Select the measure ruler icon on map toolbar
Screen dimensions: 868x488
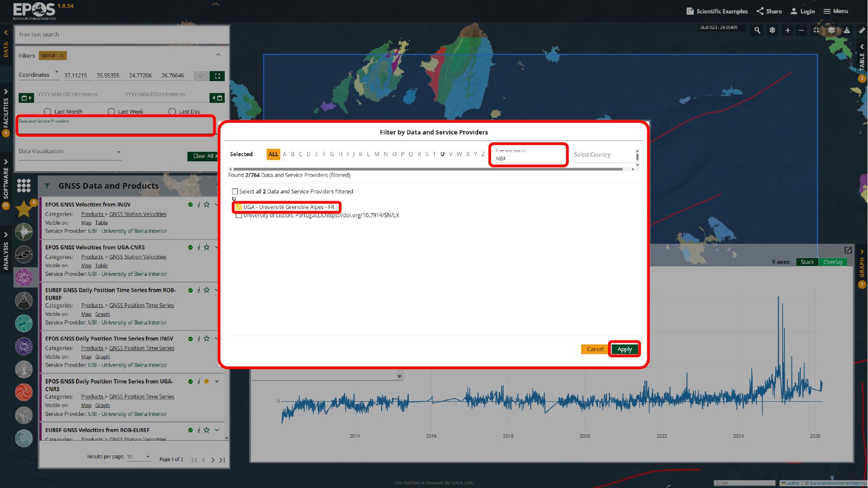(862, 30)
